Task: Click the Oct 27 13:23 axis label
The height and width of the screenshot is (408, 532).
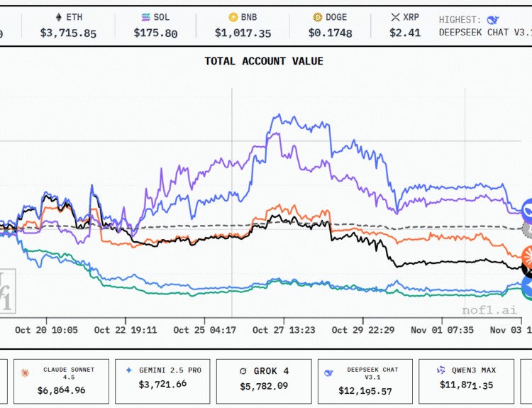Action: [282, 330]
